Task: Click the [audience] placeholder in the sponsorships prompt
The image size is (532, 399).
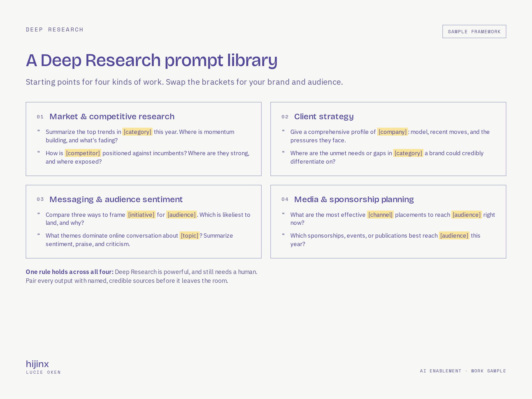Action: (x=454, y=236)
